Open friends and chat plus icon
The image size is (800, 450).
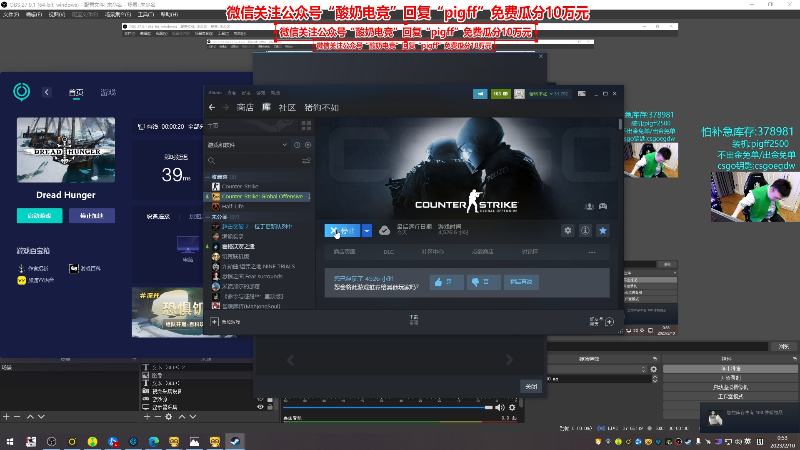click(609, 322)
